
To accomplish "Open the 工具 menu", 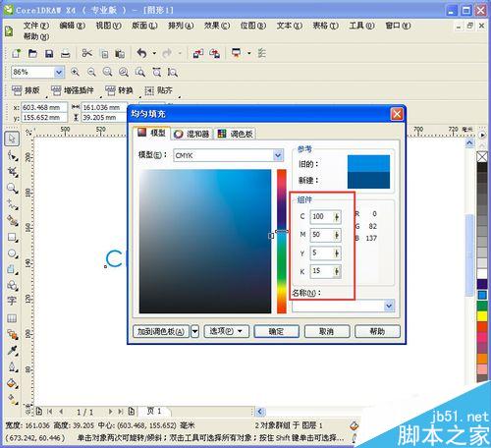I will point(361,26).
